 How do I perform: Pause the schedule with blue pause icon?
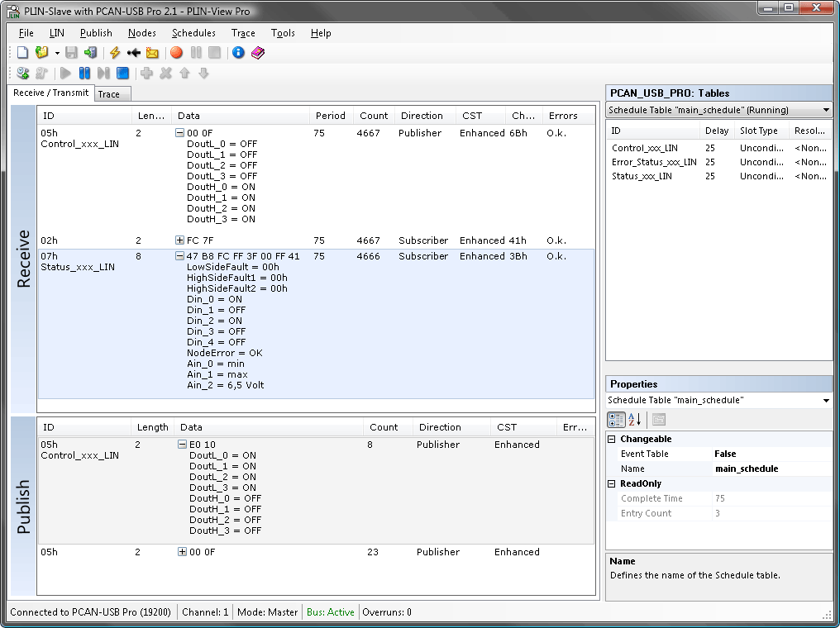point(84,74)
